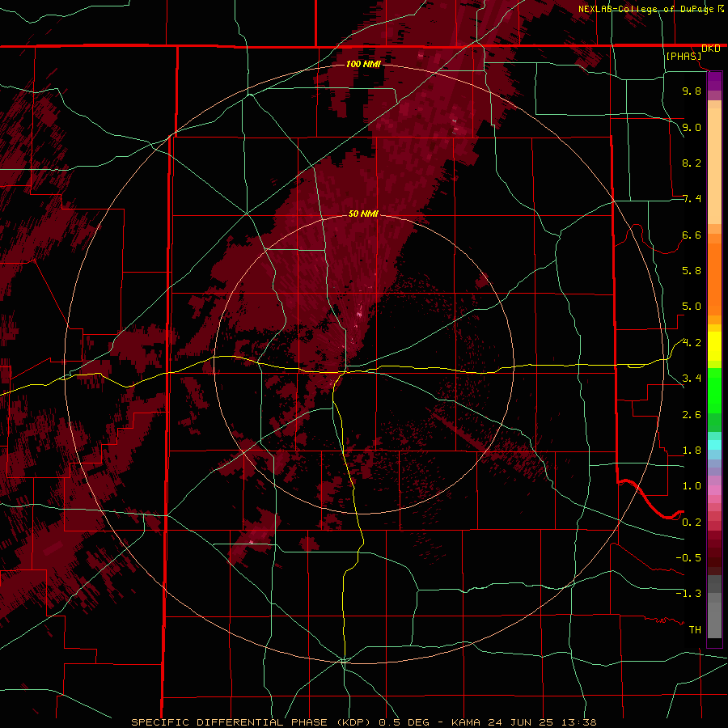Pick the bright yellow band near 4.2
The width and height of the screenshot is (728, 728).
pos(714,346)
